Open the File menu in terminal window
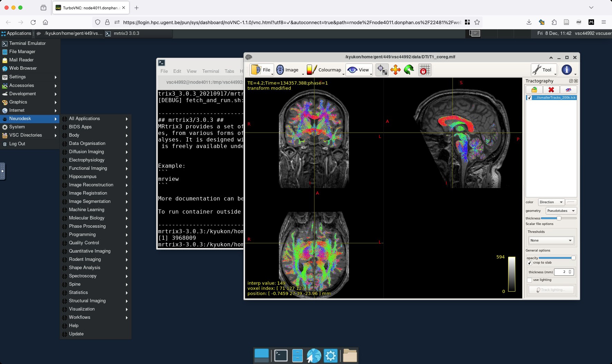Screen dimensions: 612x364 164,71
